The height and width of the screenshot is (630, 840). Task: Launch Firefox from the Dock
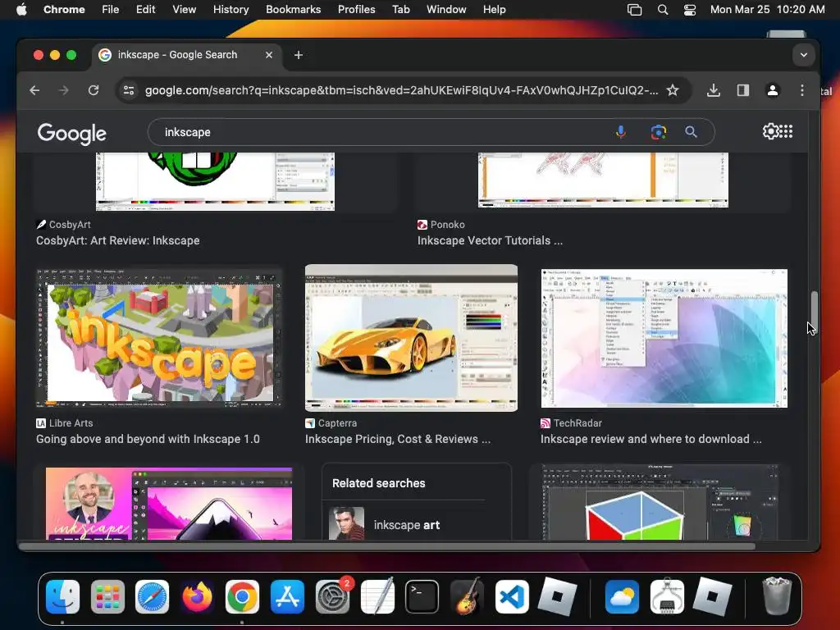coord(197,596)
